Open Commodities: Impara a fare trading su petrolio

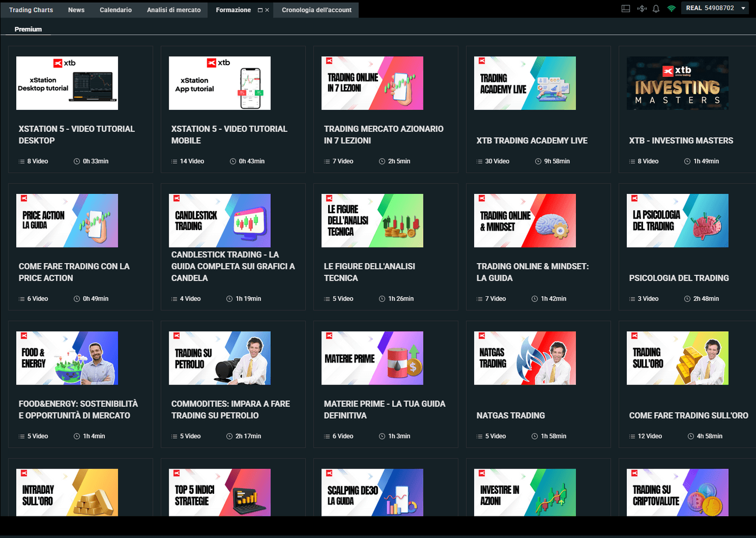[x=230, y=410]
